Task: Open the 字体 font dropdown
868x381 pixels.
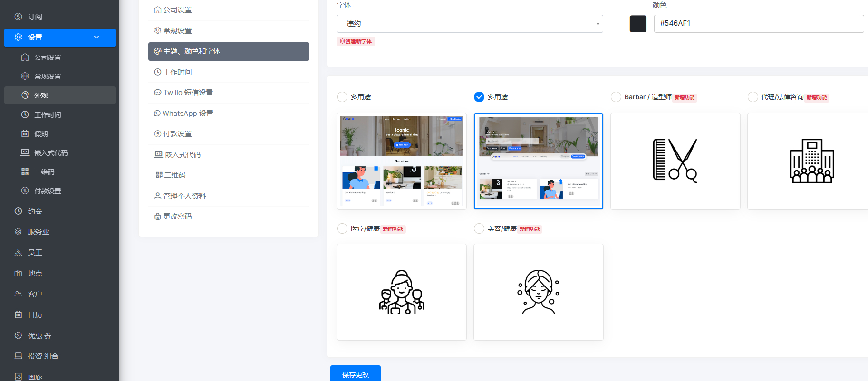Action: click(469, 24)
